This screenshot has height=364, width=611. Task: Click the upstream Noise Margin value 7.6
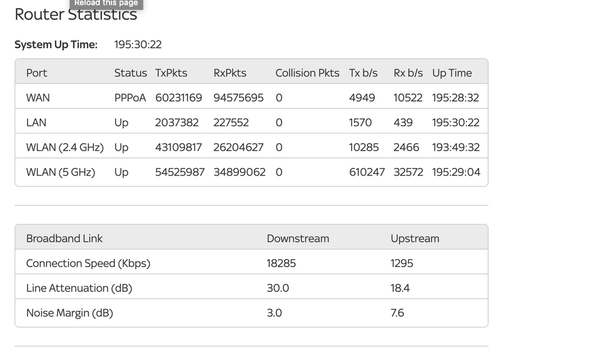(x=398, y=313)
